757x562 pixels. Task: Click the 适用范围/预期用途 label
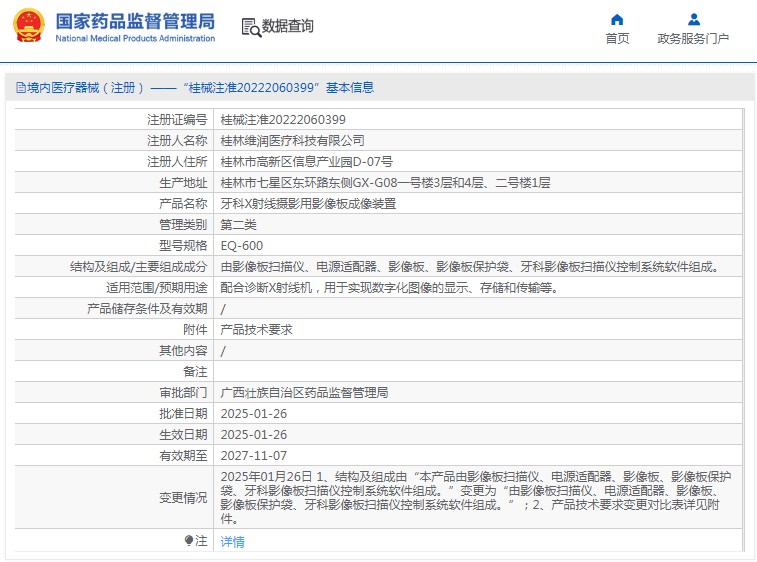156,288
